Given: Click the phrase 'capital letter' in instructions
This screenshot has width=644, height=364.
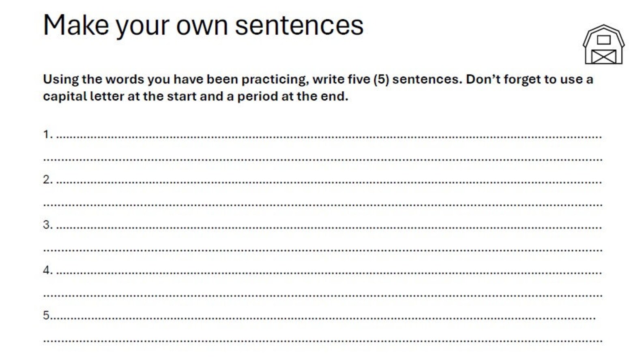Looking at the screenshot, I should pyautogui.click(x=83, y=96).
